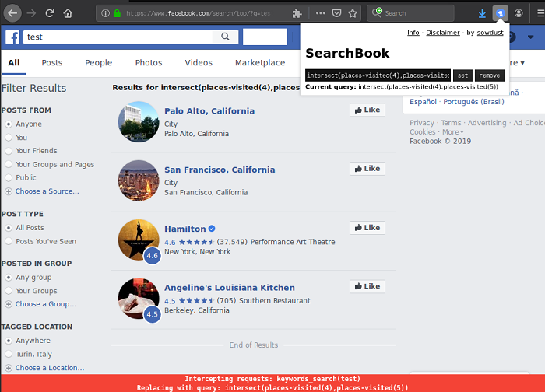Screen dimensions: 545x392
Task: Click the plus icon beside Choose a Source
Action: pyautogui.click(x=9, y=191)
